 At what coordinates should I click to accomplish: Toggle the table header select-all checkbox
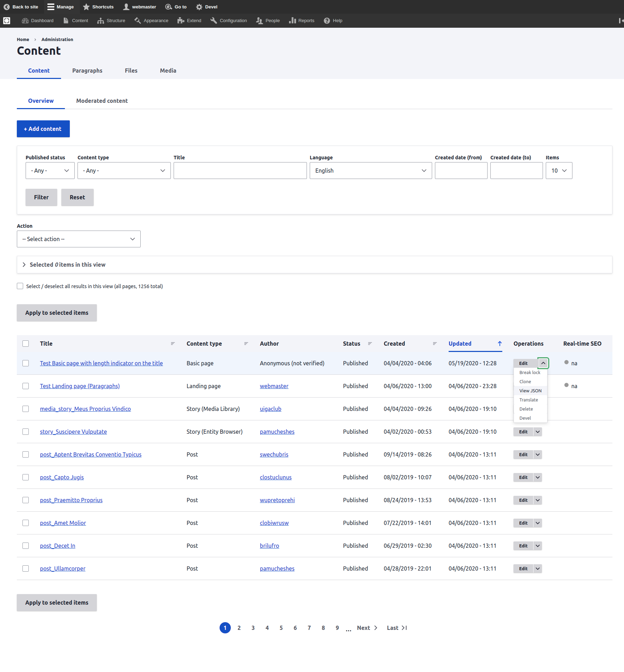(x=26, y=344)
